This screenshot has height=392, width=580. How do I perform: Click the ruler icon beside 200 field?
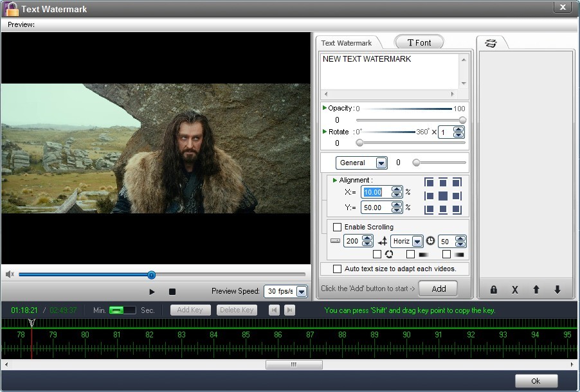coord(335,241)
